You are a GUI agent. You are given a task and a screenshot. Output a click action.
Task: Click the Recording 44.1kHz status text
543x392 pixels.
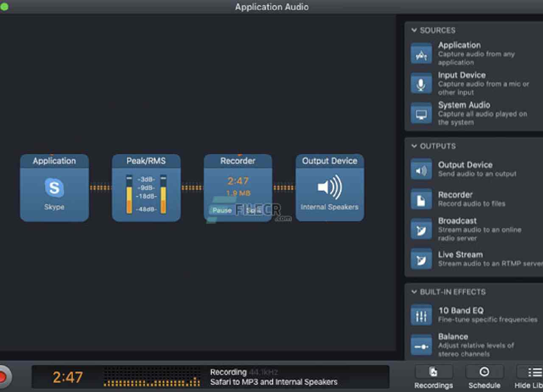point(244,372)
